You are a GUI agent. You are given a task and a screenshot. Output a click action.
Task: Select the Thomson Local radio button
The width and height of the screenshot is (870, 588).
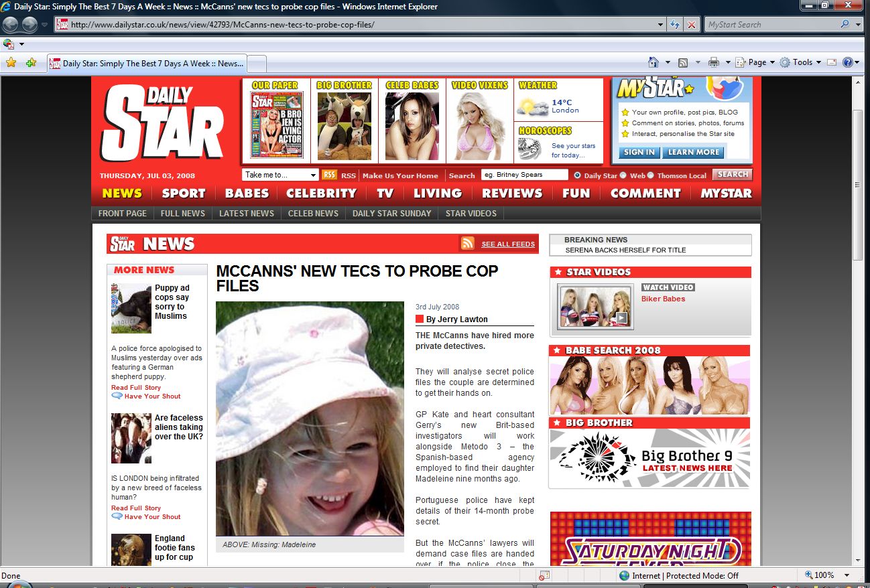tap(650, 175)
